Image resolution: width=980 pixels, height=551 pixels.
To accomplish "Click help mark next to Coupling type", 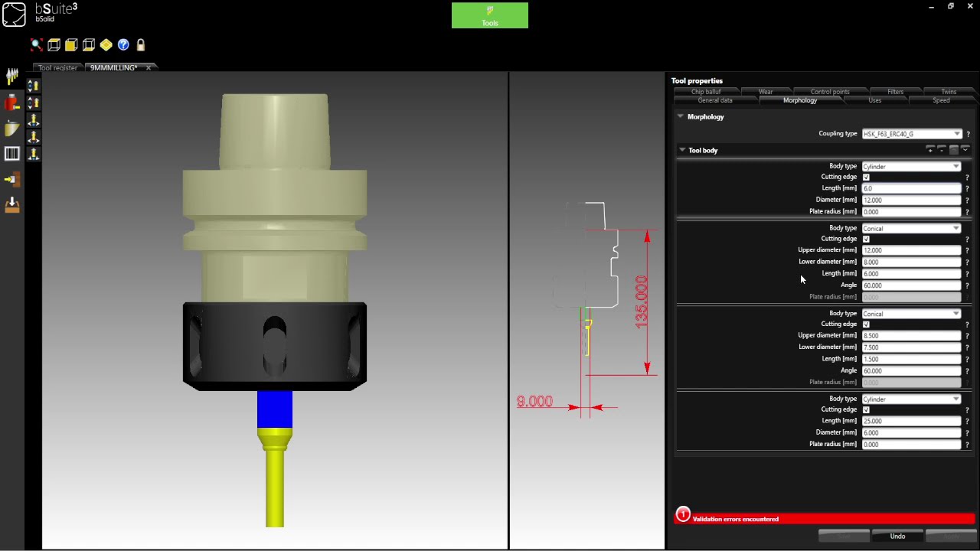I will 968,134.
